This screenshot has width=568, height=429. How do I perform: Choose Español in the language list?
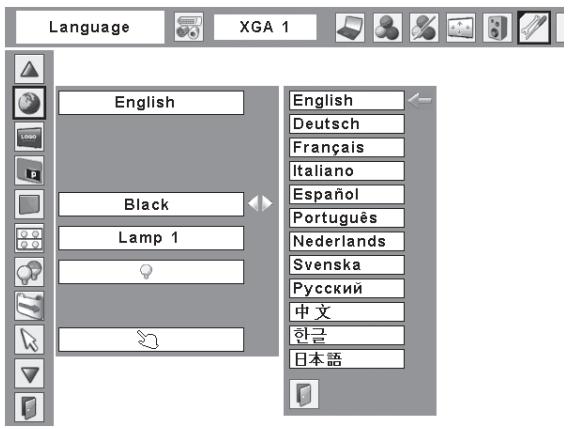tap(347, 195)
